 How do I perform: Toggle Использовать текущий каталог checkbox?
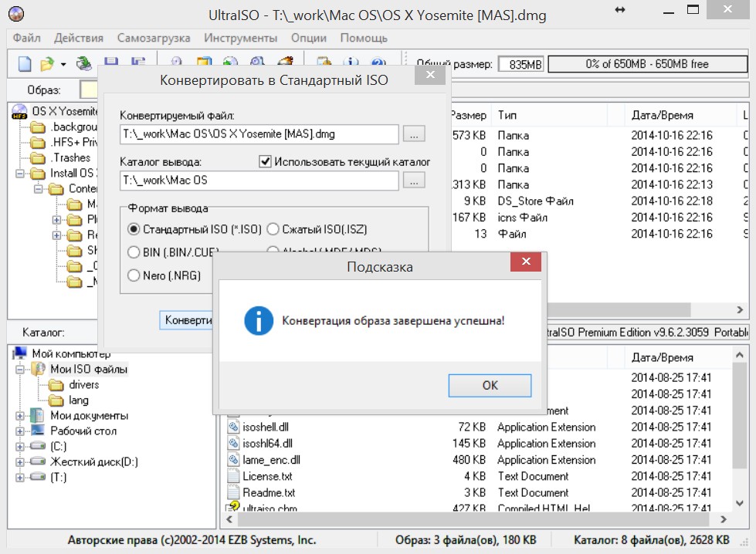pos(265,161)
